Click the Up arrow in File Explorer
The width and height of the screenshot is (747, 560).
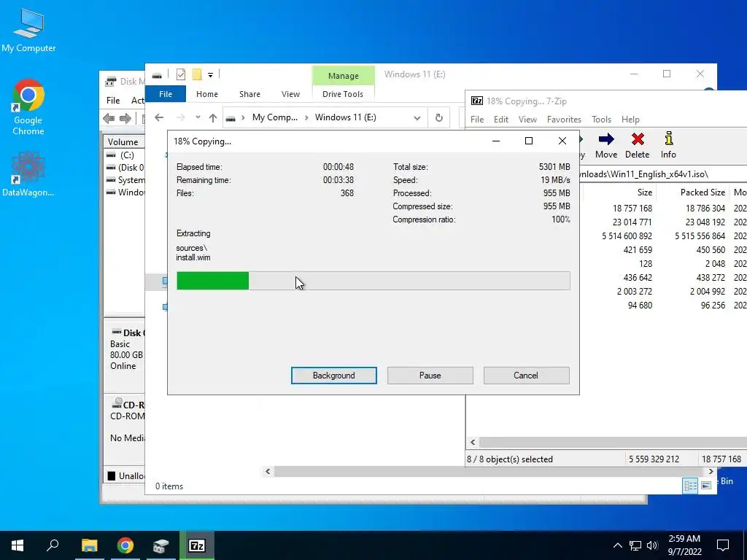(x=213, y=117)
